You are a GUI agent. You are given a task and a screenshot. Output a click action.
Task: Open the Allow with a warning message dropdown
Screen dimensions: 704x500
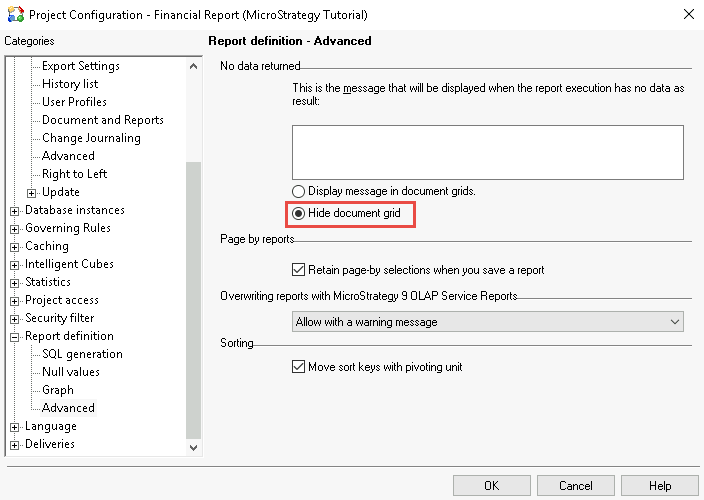(488, 322)
